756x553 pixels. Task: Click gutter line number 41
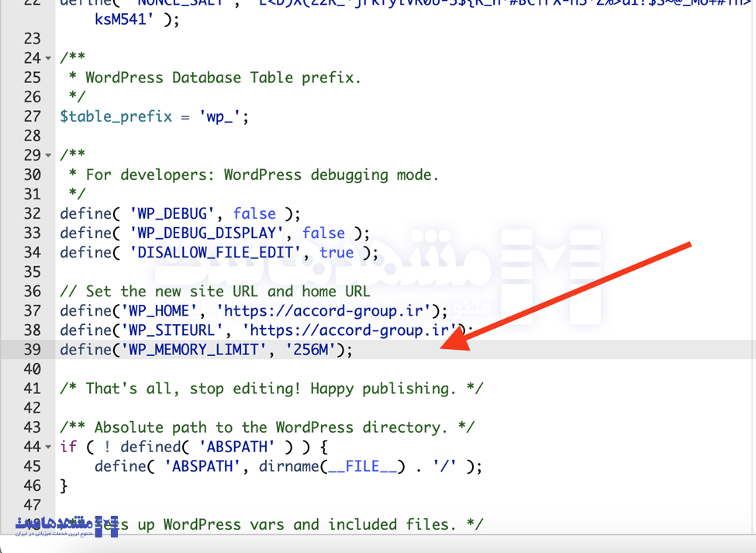click(32, 389)
